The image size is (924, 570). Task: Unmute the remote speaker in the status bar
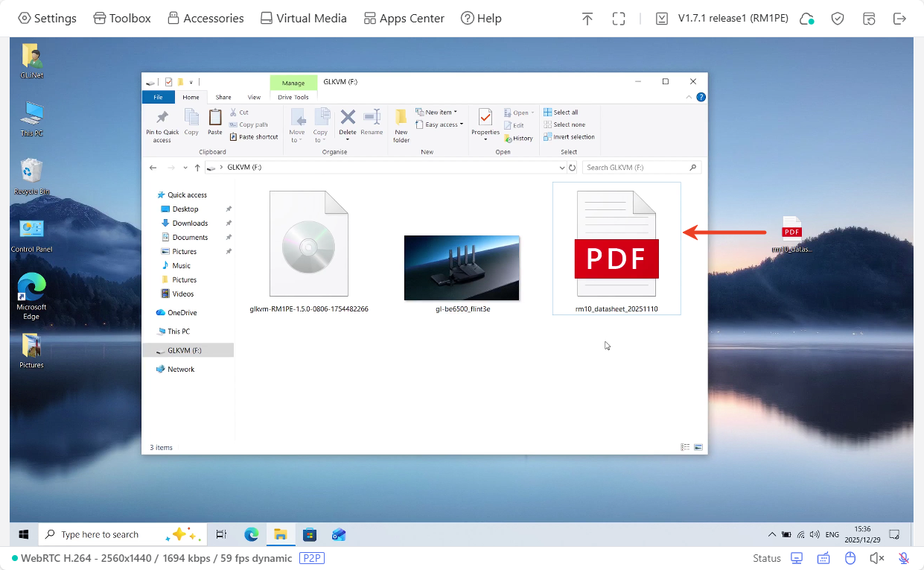click(876, 557)
